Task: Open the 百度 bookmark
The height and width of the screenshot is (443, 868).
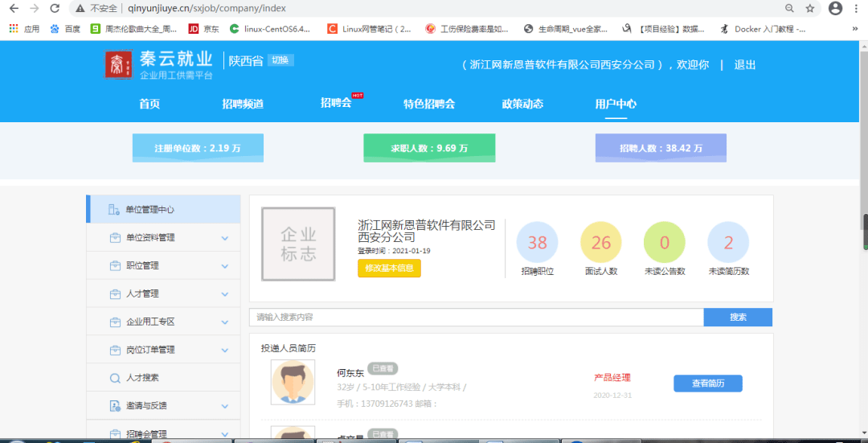Action: (65, 29)
